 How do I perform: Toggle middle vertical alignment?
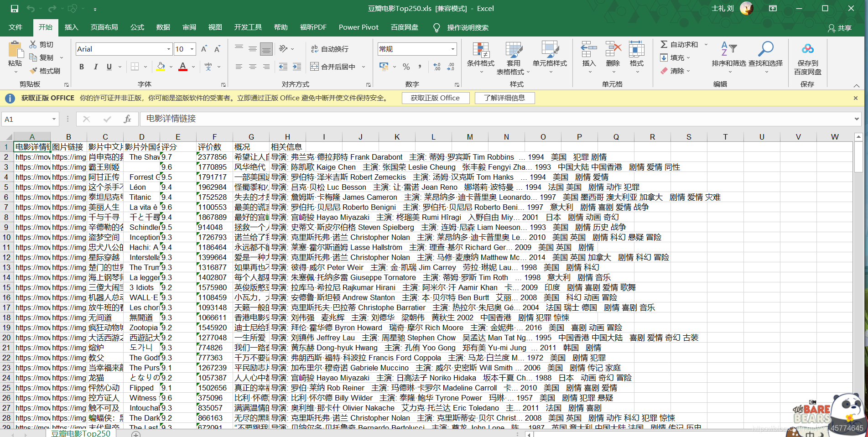click(x=252, y=49)
